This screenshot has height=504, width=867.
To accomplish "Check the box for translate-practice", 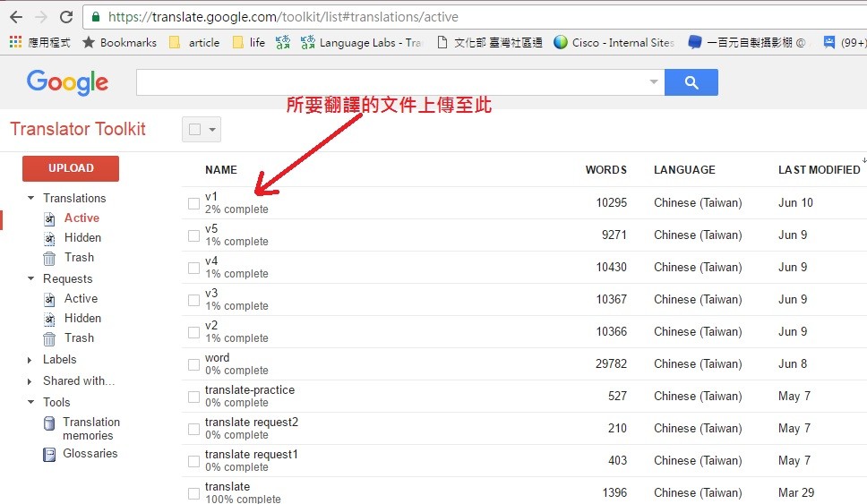I will point(193,397).
